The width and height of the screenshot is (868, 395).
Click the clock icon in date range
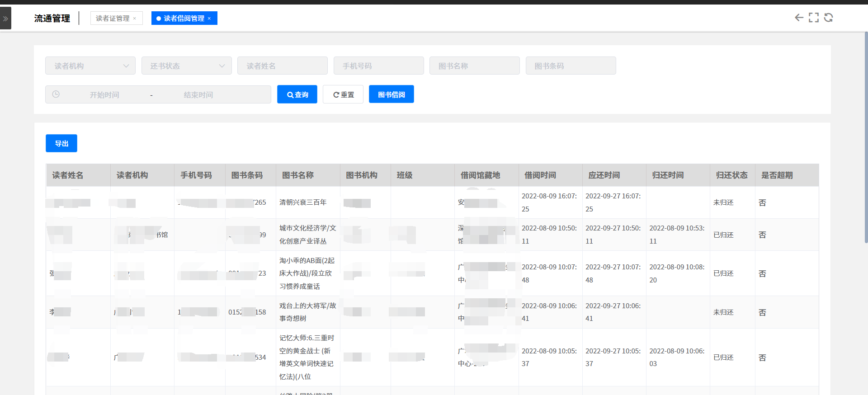pos(56,94)
